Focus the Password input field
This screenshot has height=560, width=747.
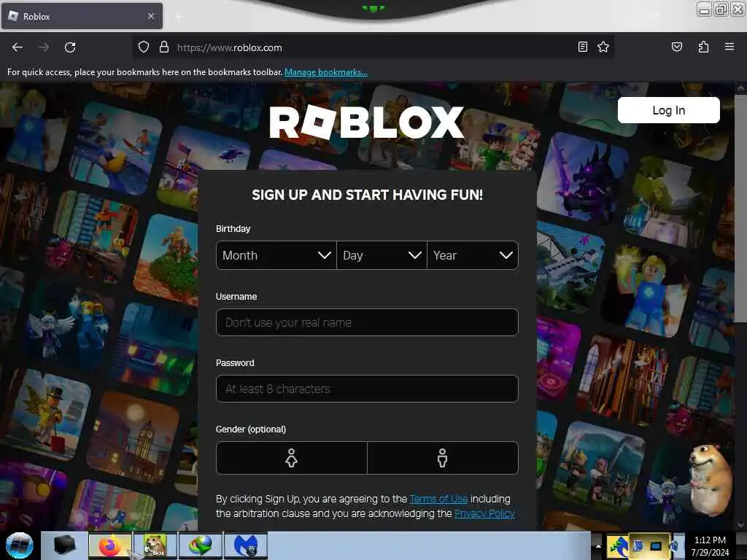pyautogui.click(x=367, y=389)
